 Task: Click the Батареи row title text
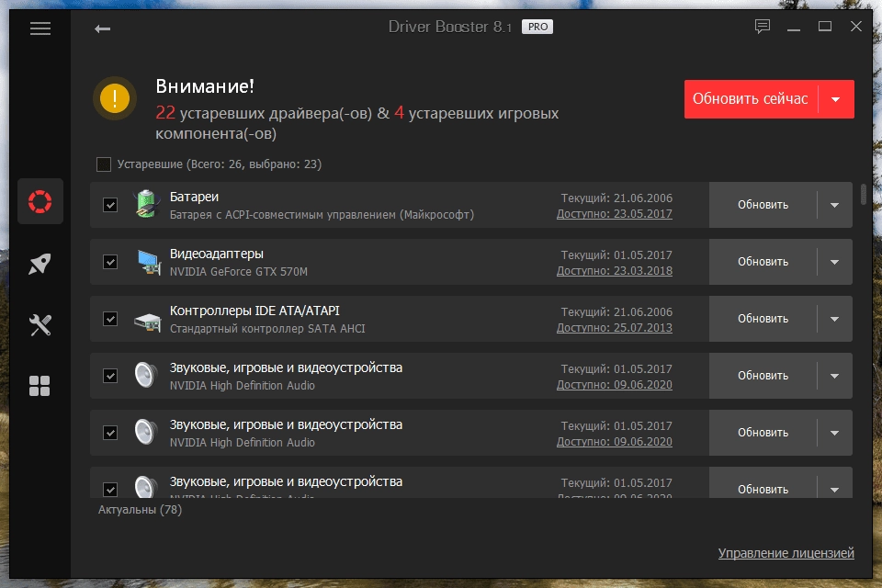pos(194,197)
